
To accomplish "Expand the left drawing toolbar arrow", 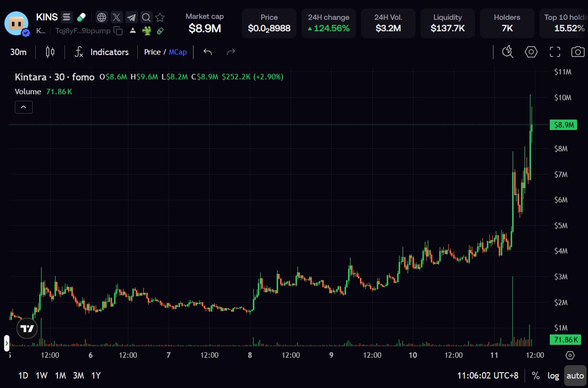I will click(x=6, y=343).
